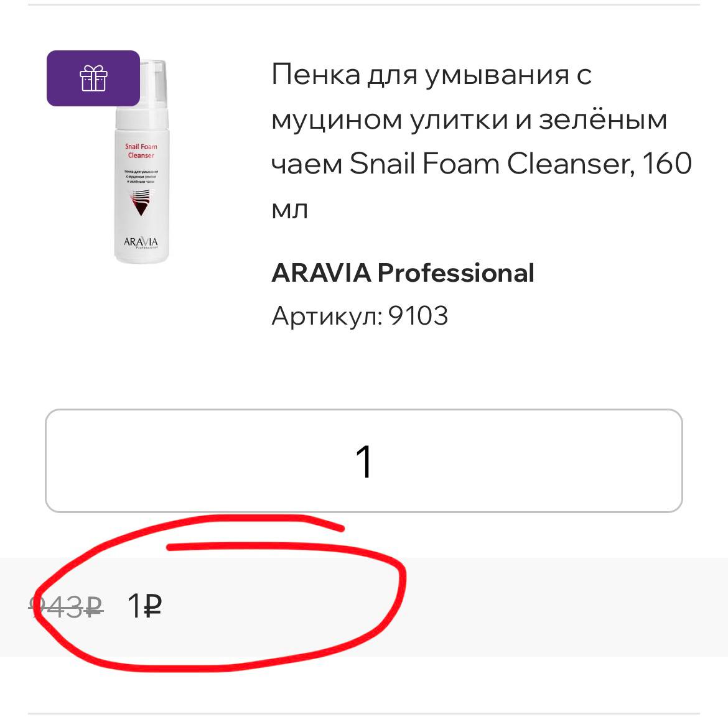This screenshot has height=722, width=728.
Task: Click the discounted price 1₽
Action: pos(144,606)
